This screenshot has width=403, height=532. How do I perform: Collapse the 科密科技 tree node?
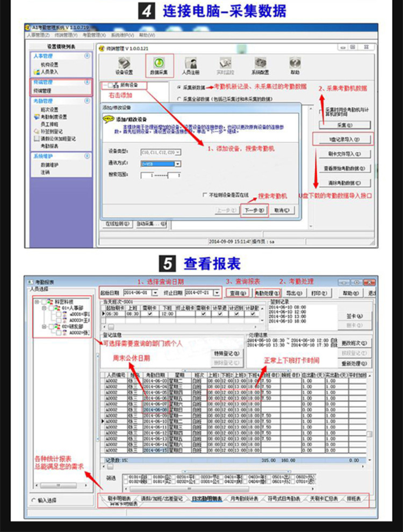point(37,302)
